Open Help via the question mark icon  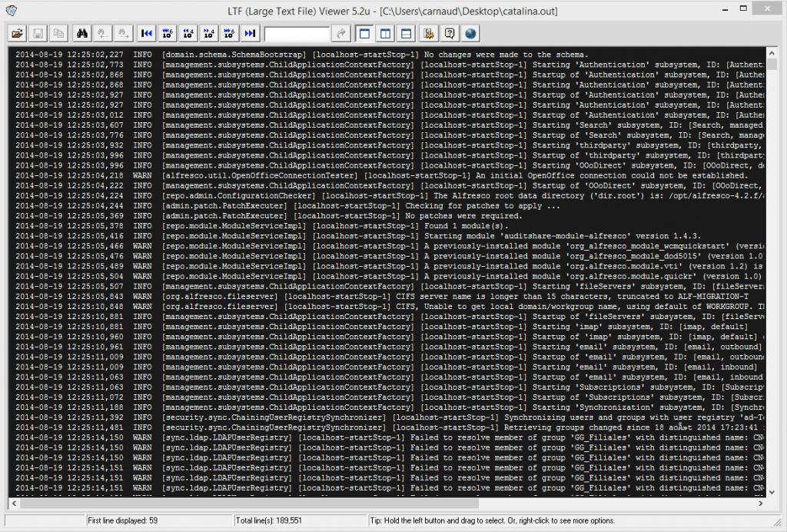click(450, 33)
